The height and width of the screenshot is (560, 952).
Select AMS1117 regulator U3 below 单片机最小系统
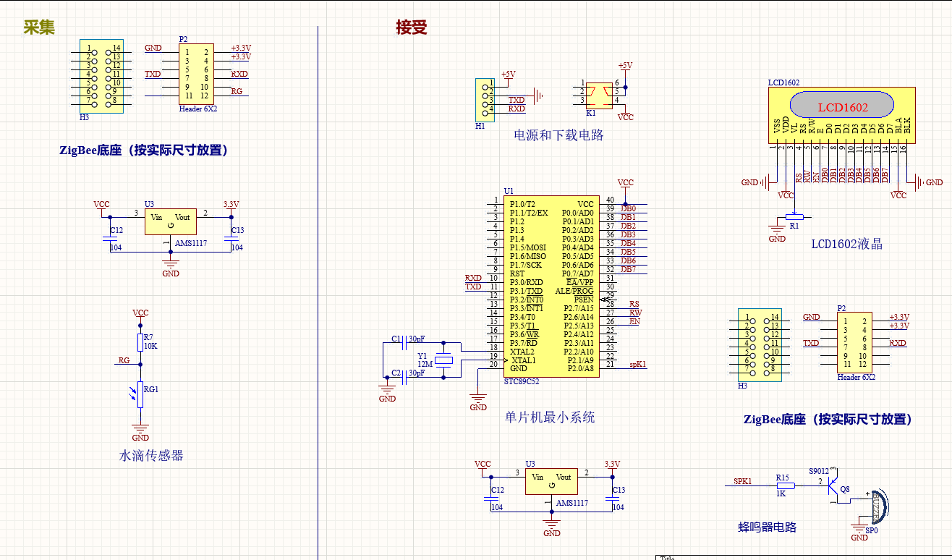pos(551,482)
